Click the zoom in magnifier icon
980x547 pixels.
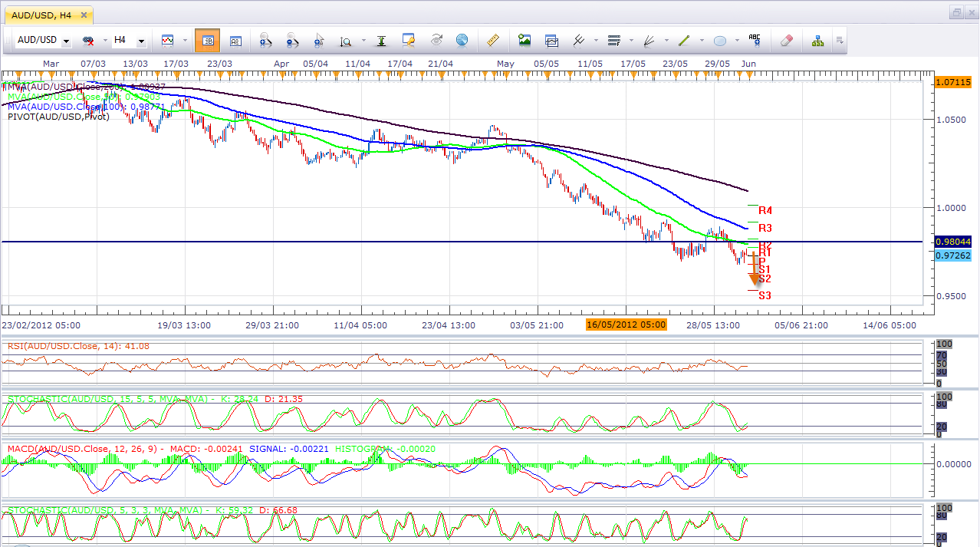pyautogui.click(x=266, y=40)
